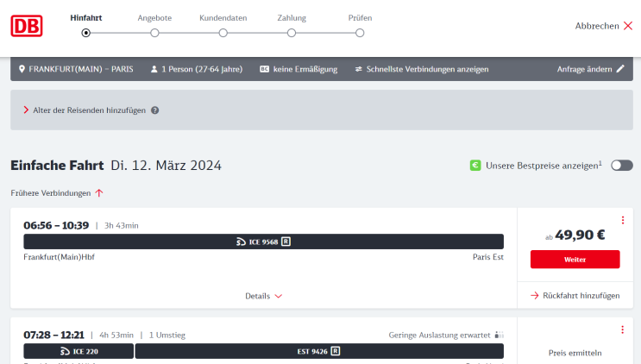641x364 pixels.
Task: Select the Zahlung step circle
Action: [x=292, y=33]
